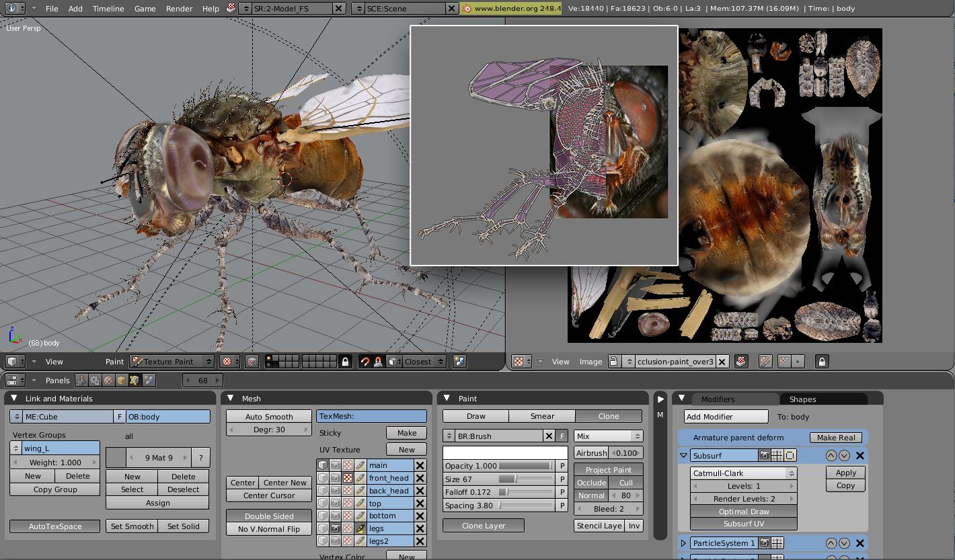Select the paint brush icon on the legs UV layer

[x=361, y=528]
